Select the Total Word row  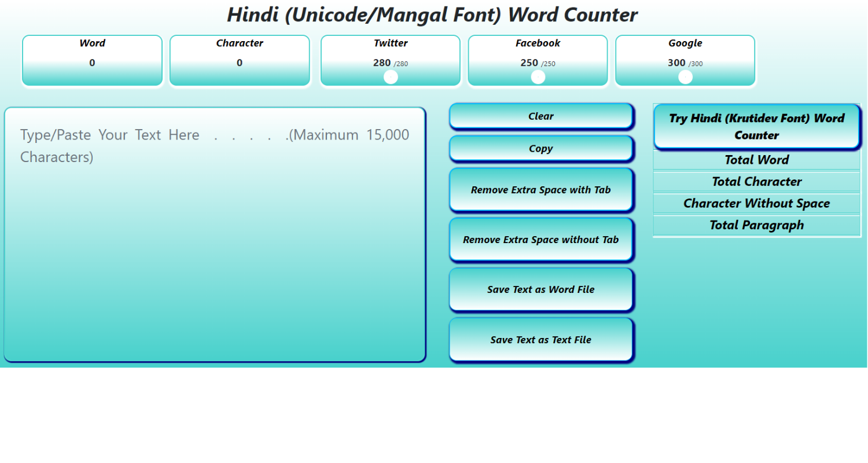(x=756, y=160)
